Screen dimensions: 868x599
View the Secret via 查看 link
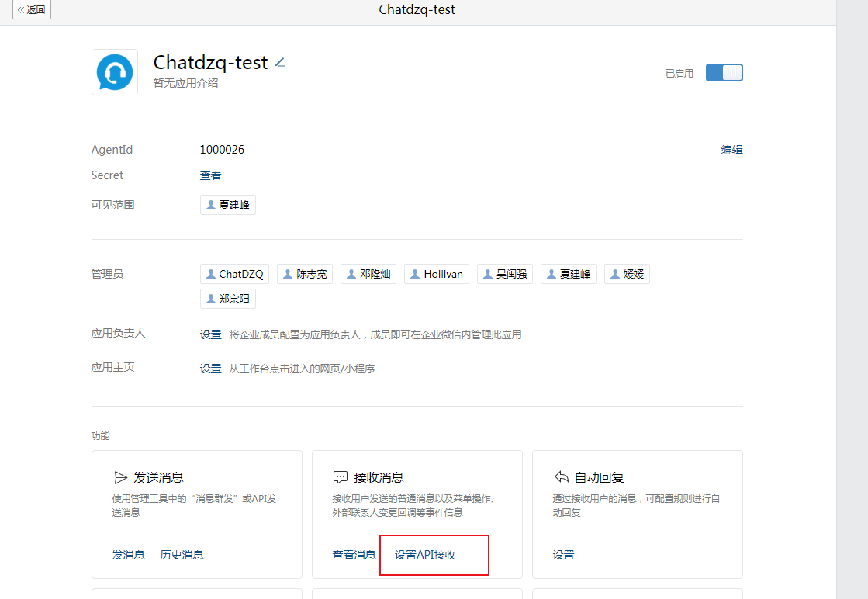click(x=210, y=175)
